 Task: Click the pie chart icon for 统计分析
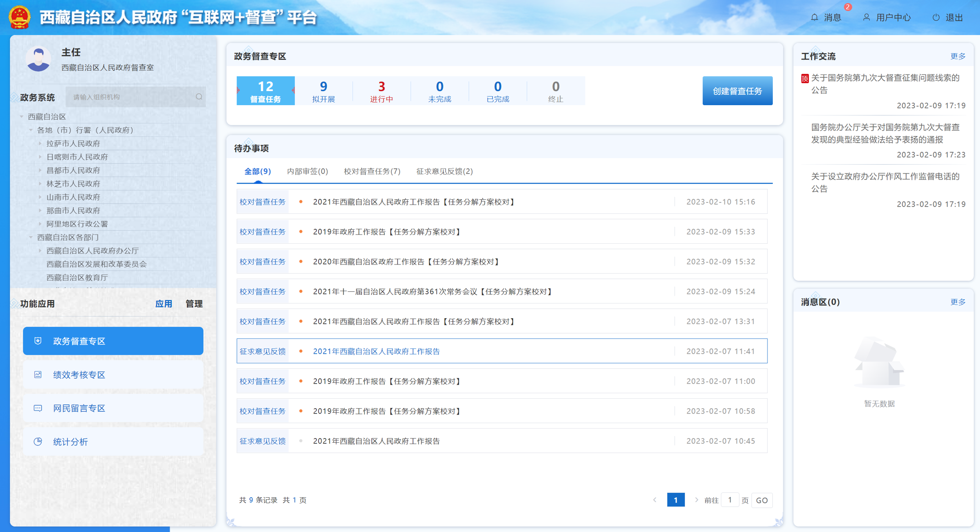[x=38, y=441]
